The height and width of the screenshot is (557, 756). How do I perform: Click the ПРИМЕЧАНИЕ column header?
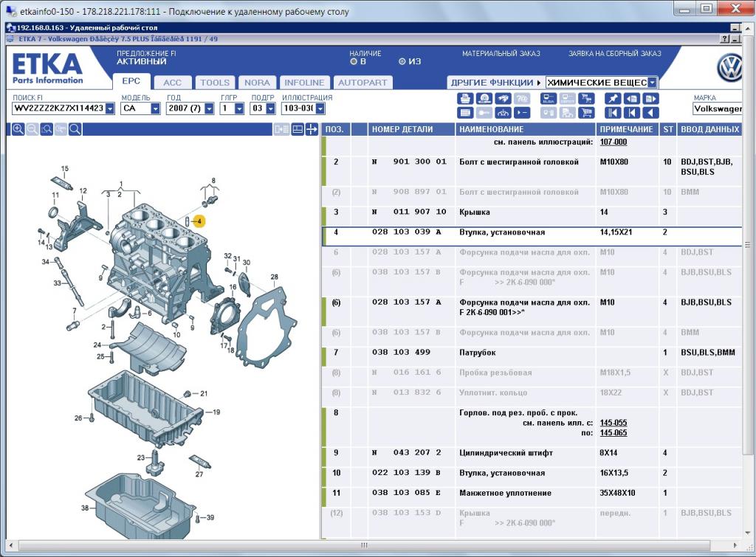tap(627, 129)
